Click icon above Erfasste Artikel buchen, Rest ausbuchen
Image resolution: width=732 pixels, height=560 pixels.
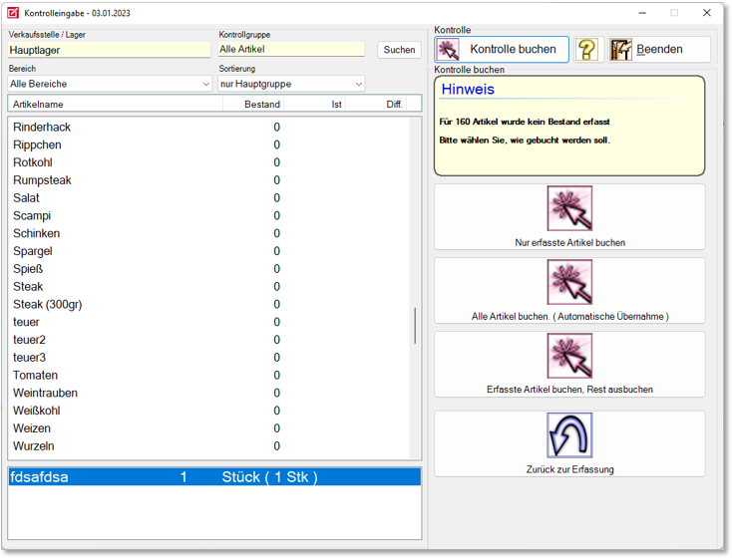point(569,356)
